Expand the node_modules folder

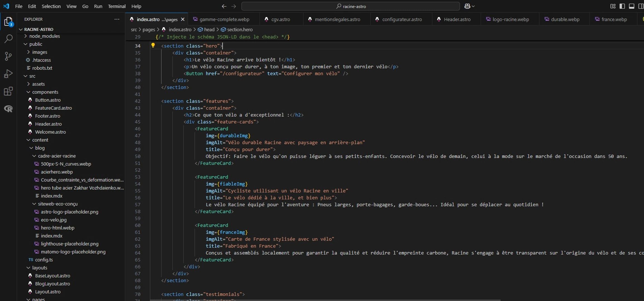(44, 36)
